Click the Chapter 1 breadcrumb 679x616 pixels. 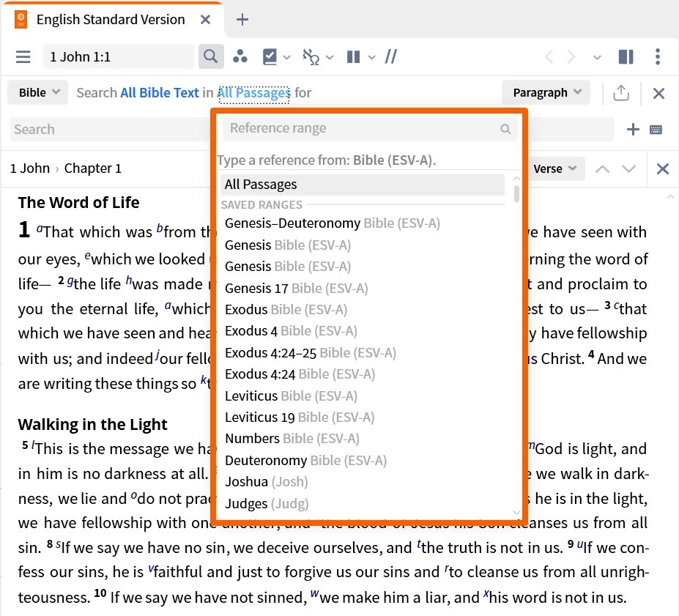[x=93, y=168]
